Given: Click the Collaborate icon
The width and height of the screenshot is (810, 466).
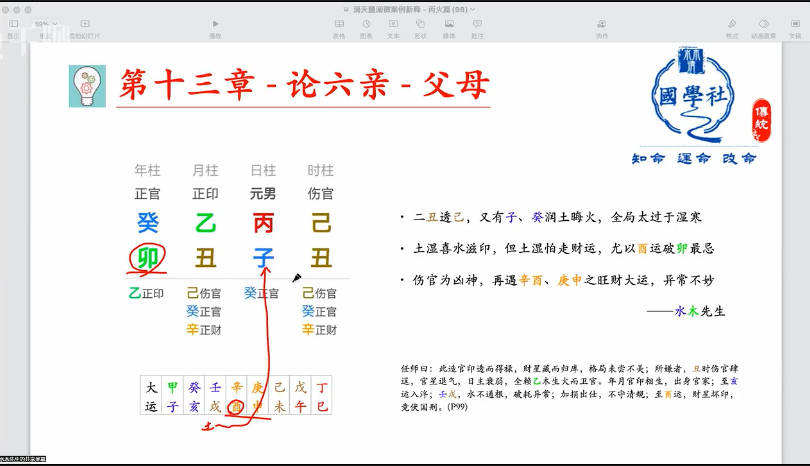Looking at the screenshot, I should click(x=601, y=23).
